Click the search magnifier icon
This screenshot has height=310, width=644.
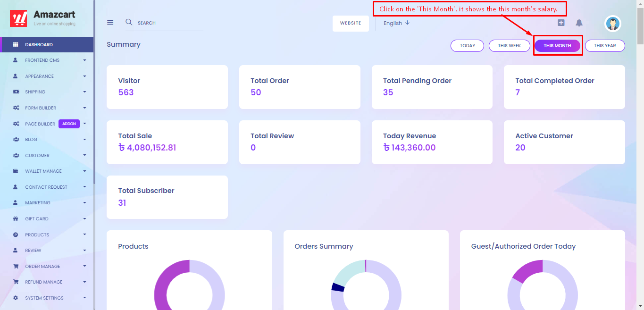129,22
